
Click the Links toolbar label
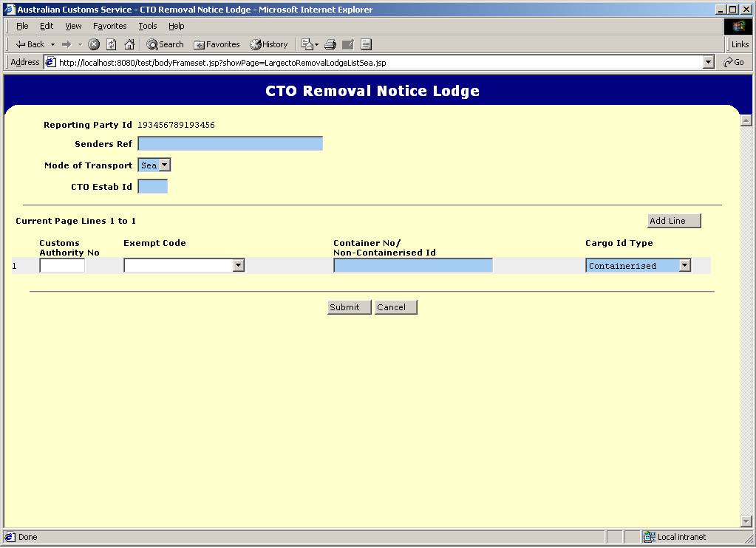tap(740, 44)
